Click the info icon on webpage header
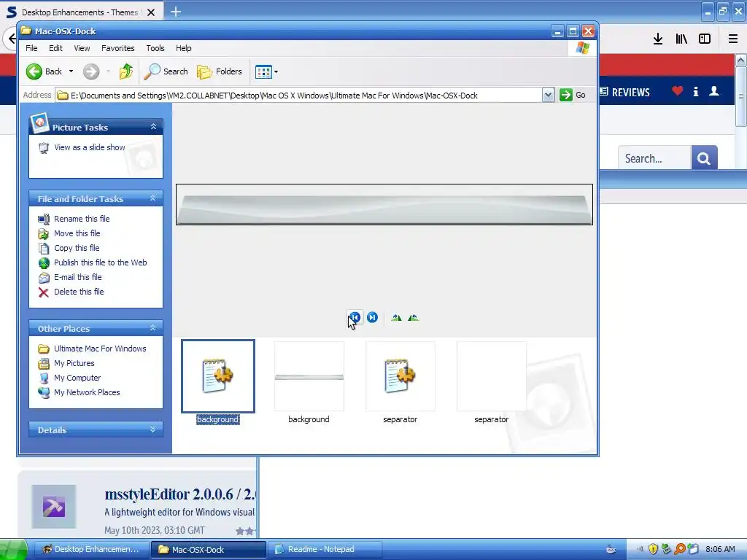The height and width of the screenshot is (560, 747). [696, 91]
